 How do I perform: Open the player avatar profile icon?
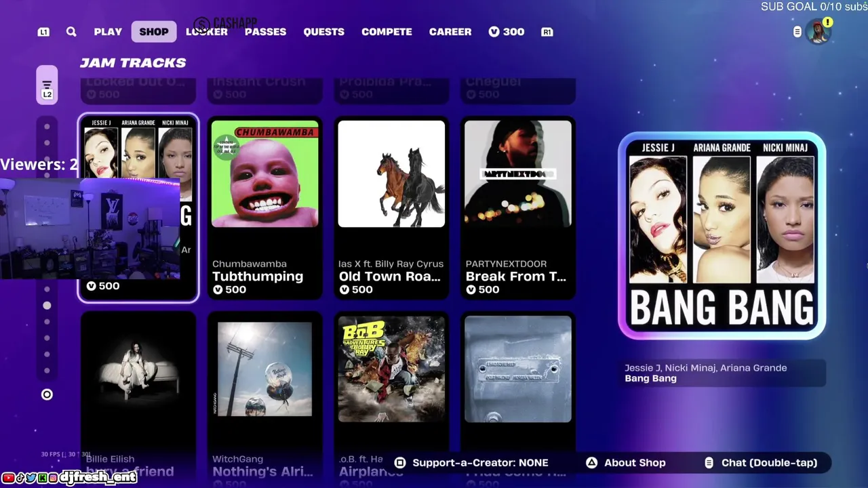click(819, 31)
